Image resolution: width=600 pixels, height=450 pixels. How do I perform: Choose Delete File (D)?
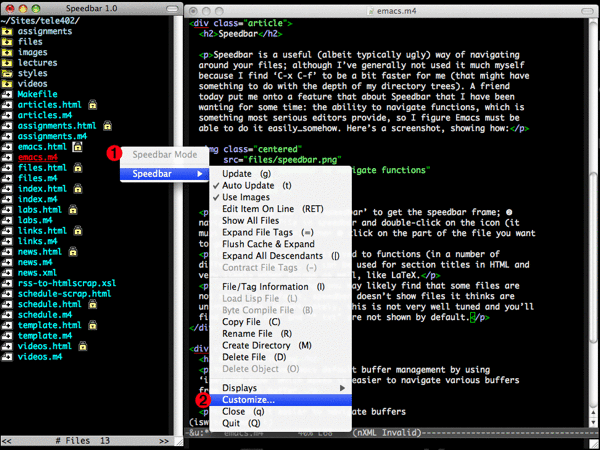click(x=280, y=357)
